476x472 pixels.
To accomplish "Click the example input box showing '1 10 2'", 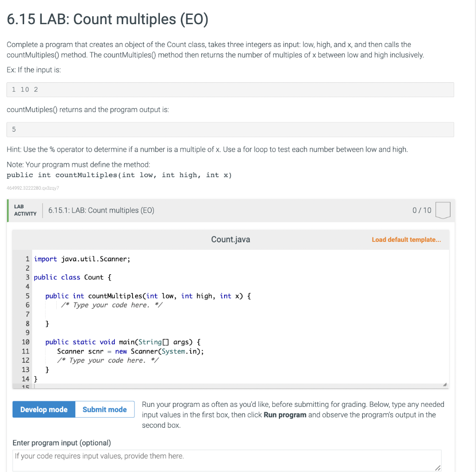I will [x=230, y=89].
